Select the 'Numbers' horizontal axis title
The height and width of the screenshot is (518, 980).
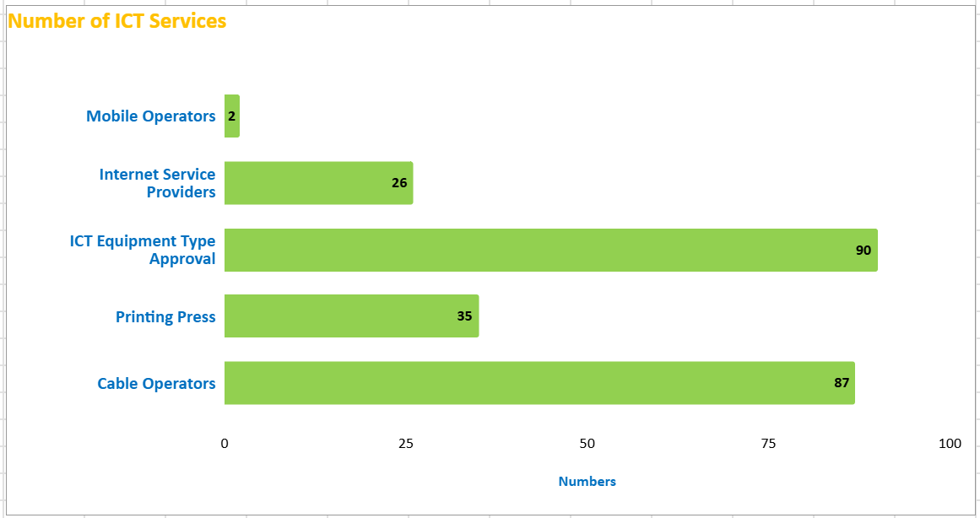coord(587,482)
